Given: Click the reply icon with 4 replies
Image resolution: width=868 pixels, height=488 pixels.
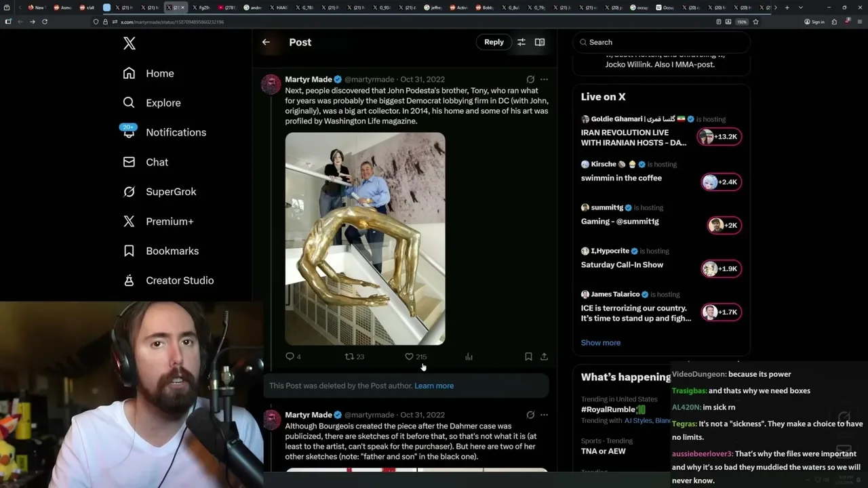Looking at the screenshot, I should (293, 357).
